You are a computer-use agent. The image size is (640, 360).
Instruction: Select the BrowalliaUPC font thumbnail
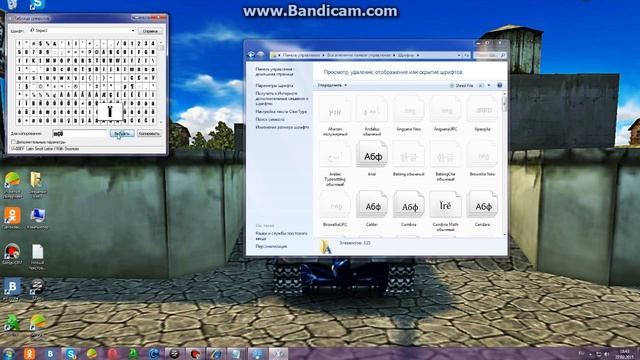coord(335,204)
